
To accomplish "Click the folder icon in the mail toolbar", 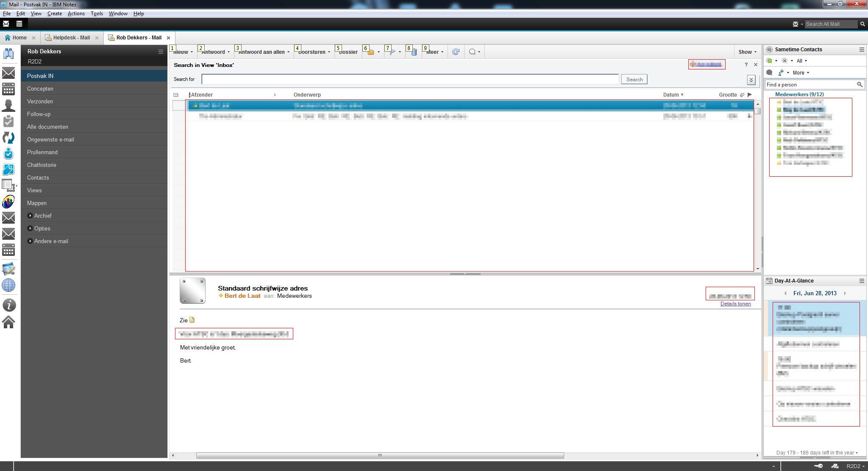I will pyautogui.click(x=371, y=52).
